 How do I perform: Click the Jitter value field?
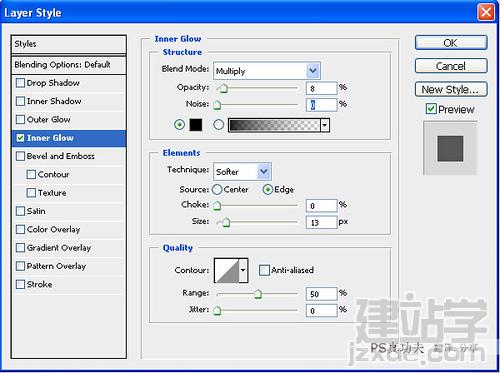pyautogui.click(x=322, y=310)
